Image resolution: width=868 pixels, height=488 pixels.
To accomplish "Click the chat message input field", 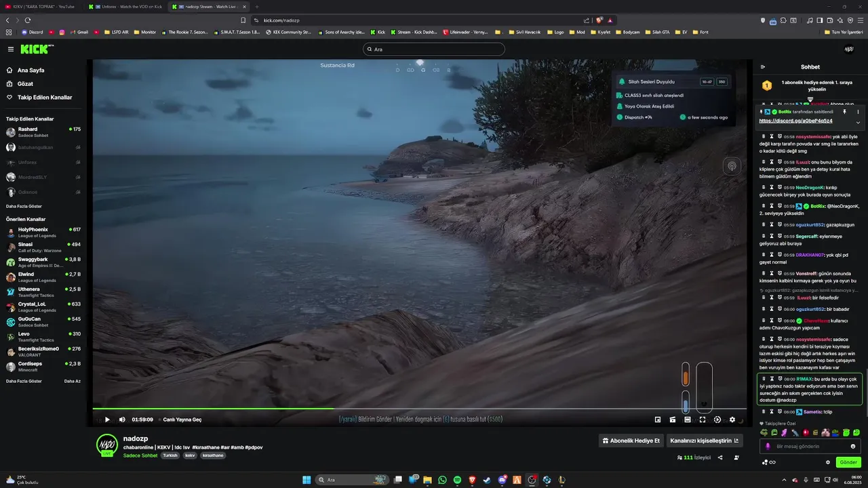I will point(810,446).
